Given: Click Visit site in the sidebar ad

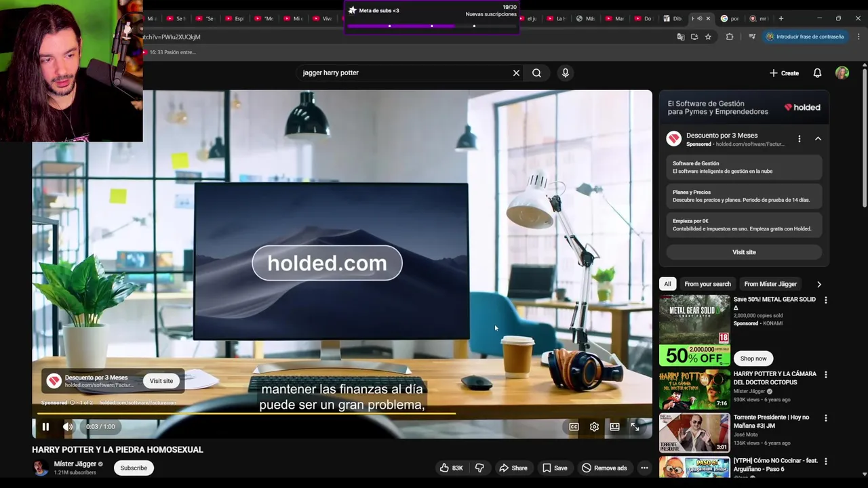Looking at the screenshot, I should [x=744, y=252].
